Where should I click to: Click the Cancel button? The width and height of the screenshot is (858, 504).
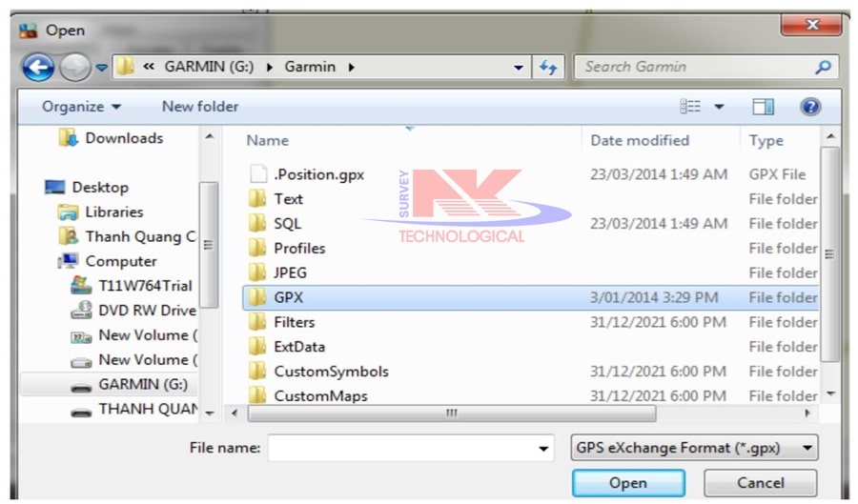[x=760, y=483]
